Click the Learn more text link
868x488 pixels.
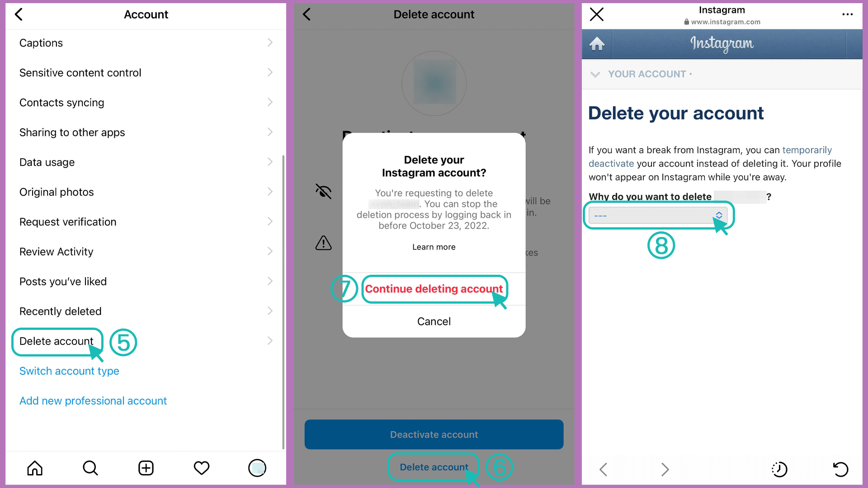434,247
